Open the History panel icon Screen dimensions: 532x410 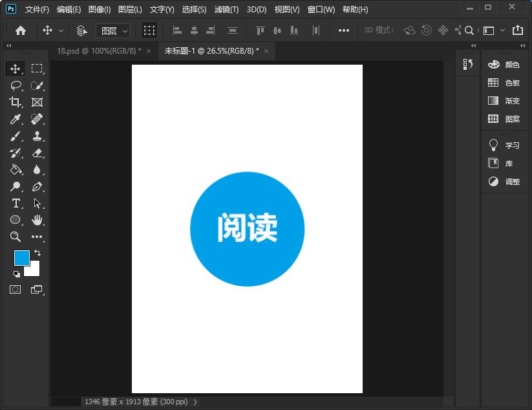point(469,64)
